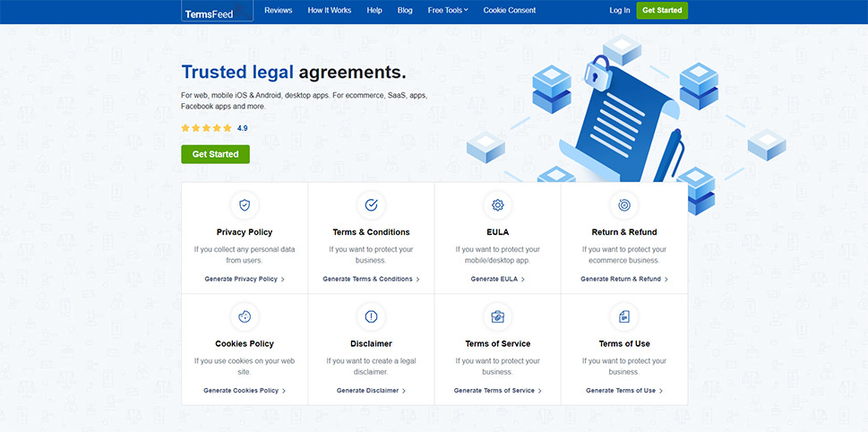
Task: Click the Cookies Policy cookie icon
Action: (245, 316)
